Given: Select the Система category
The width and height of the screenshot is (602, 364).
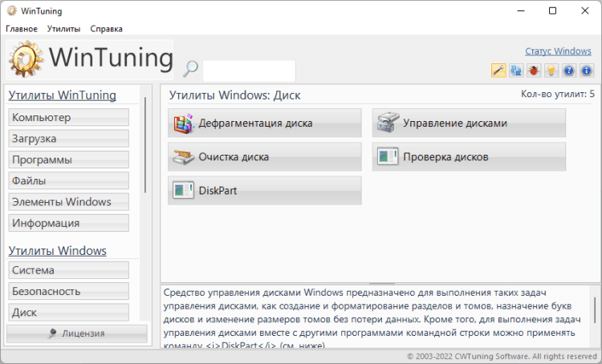Looking at the screenshot, I should (69, 270).
